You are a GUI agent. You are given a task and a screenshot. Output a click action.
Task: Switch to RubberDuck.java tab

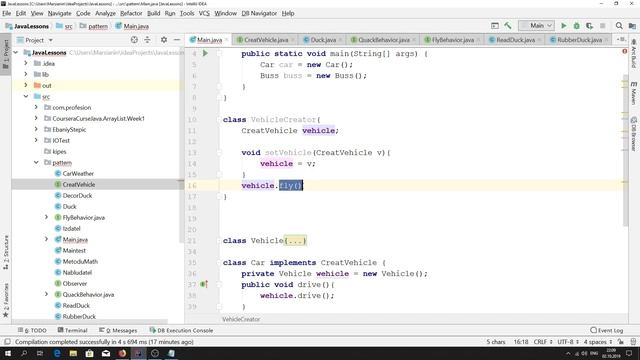click(579, 40)
